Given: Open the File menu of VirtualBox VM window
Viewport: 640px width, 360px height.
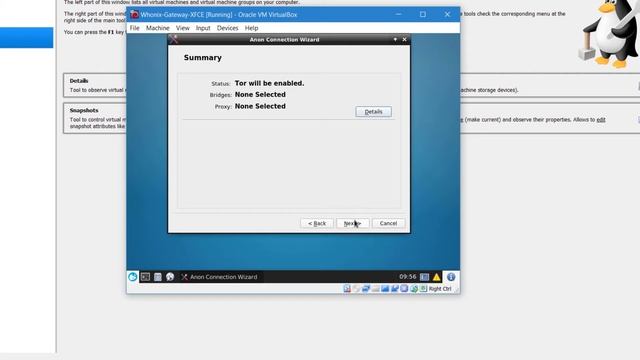Looking at the screenshot, I should pyautogui.click(x=134, y=28).
